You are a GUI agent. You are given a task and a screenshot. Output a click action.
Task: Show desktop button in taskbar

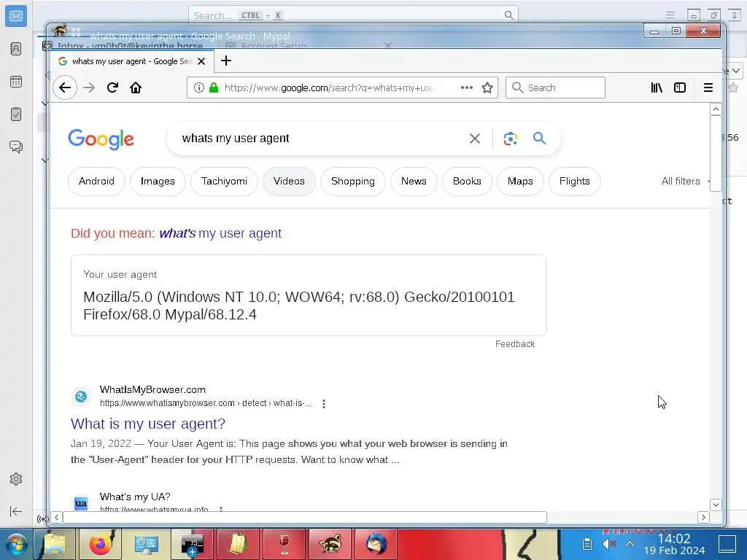coord(727,544)
